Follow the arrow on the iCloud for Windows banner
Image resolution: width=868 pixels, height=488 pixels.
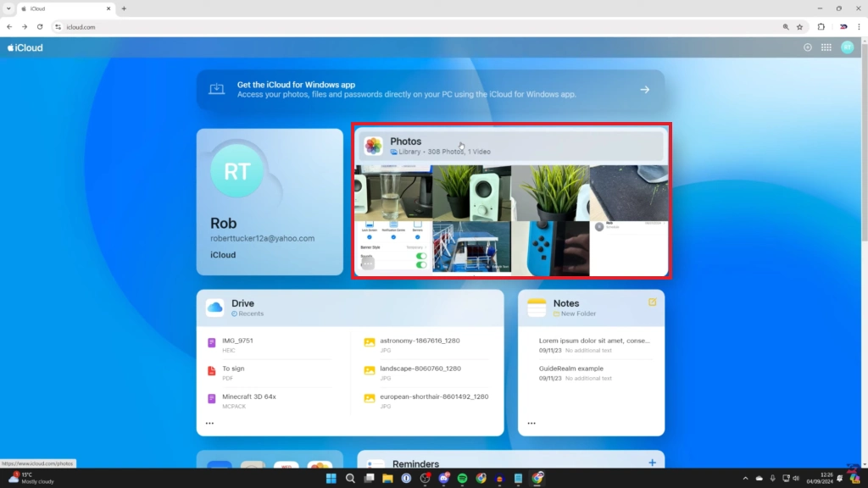pyautogui.click(x=645, y=89)
